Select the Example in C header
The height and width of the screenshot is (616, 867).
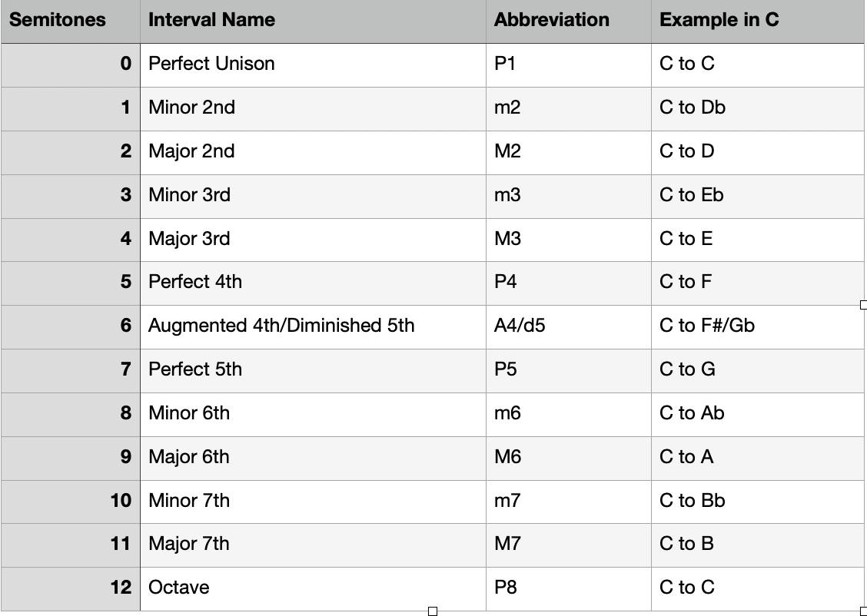click(758, 22)
